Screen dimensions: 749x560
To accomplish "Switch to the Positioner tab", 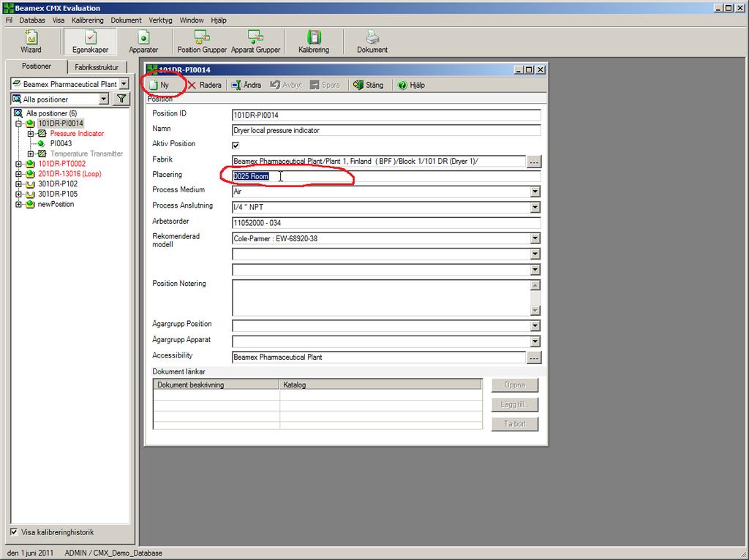I will 37,67.
